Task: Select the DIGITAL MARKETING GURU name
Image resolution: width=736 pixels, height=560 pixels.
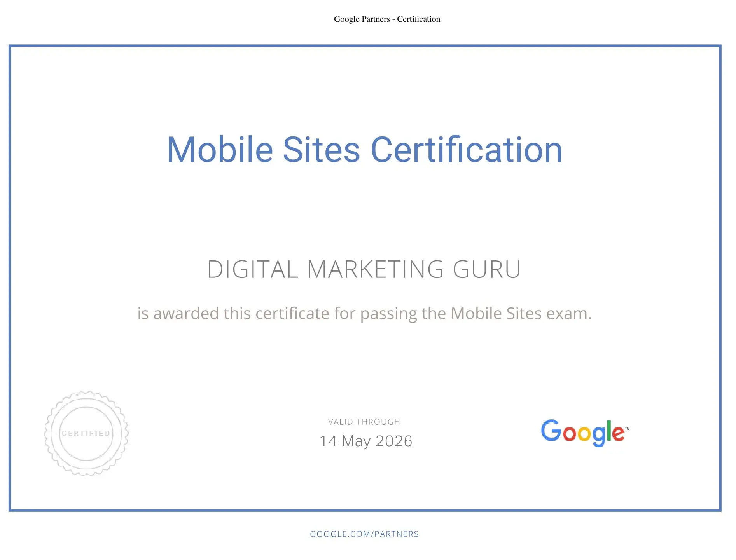Action: tap(364, 269)
